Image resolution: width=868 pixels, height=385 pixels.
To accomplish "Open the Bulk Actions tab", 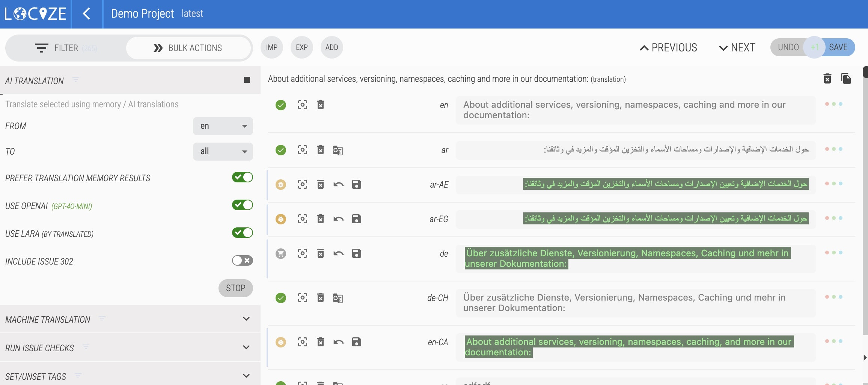I will 188,48.
